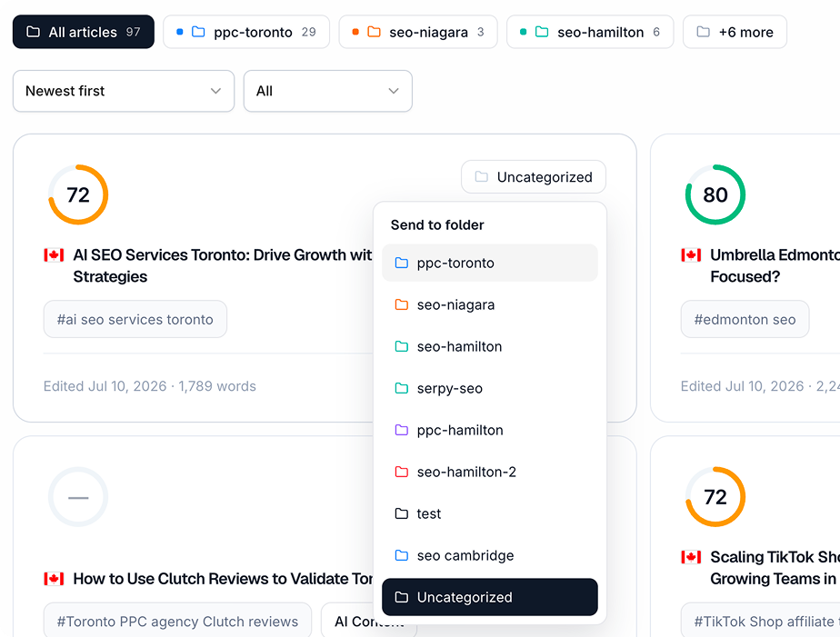Click the blue folder icon in ppc-toronto tab
The image size is (840, 637).
pos(198,32)
